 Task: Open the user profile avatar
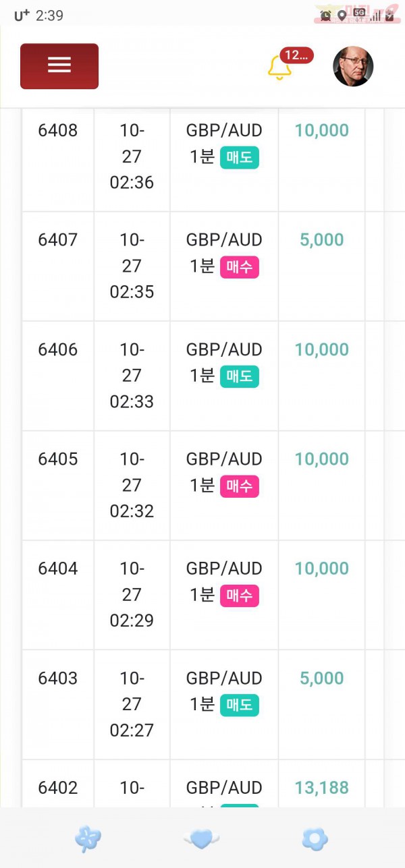(x=353, y=67)
